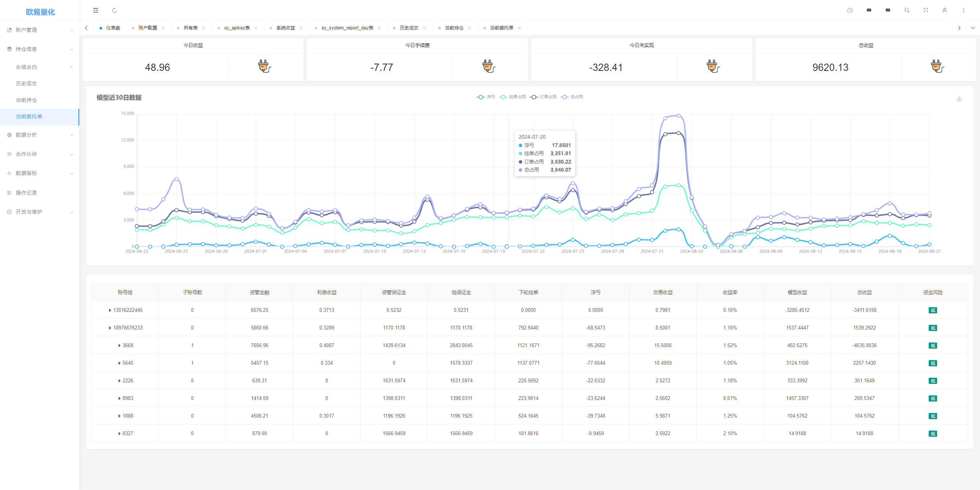980x490 pixels.
Task: Expand account group row 8327
Action: pyautogui.click(x=119, y=434)
